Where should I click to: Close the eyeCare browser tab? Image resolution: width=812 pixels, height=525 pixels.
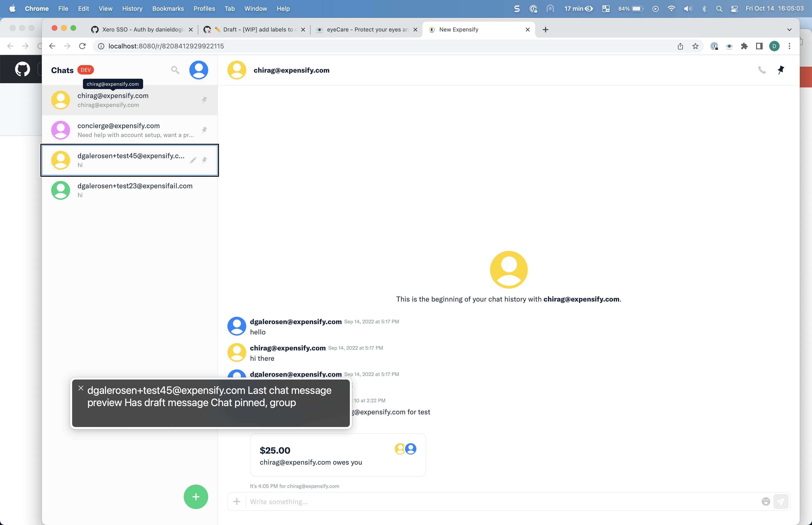[415, 30]
